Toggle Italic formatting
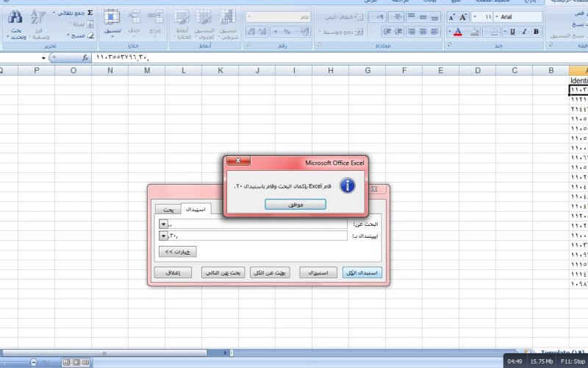The image size is (588, 368). click(x=525, y=32)
